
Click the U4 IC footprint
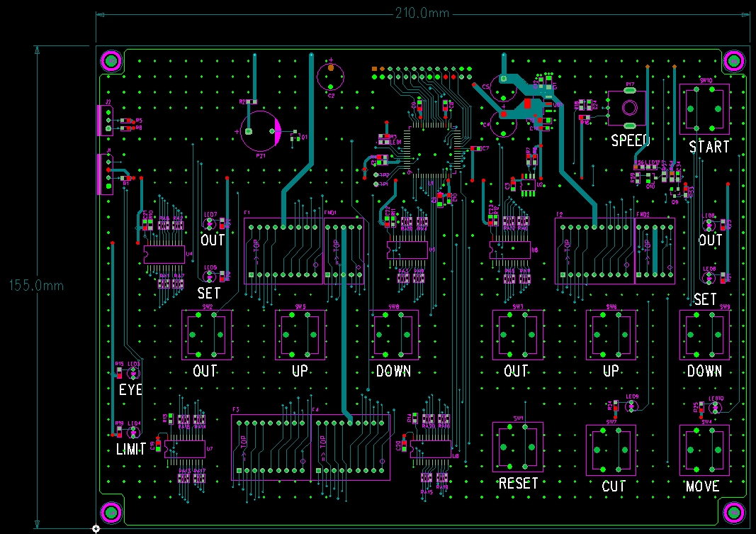164,253
